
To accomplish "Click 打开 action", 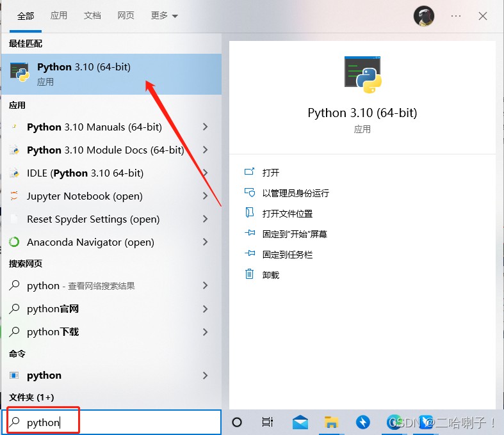I will click(271, 172).
